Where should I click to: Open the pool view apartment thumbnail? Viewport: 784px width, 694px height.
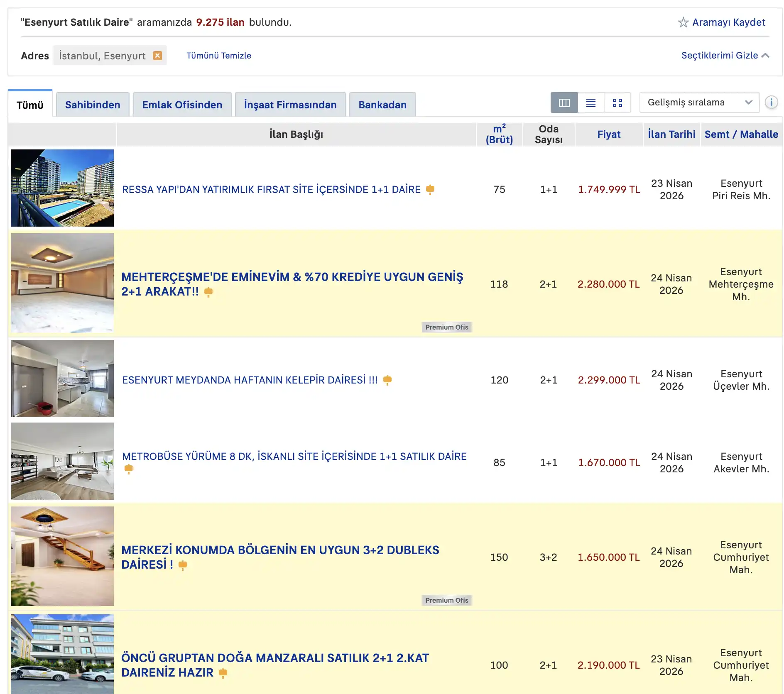point(62,188)
